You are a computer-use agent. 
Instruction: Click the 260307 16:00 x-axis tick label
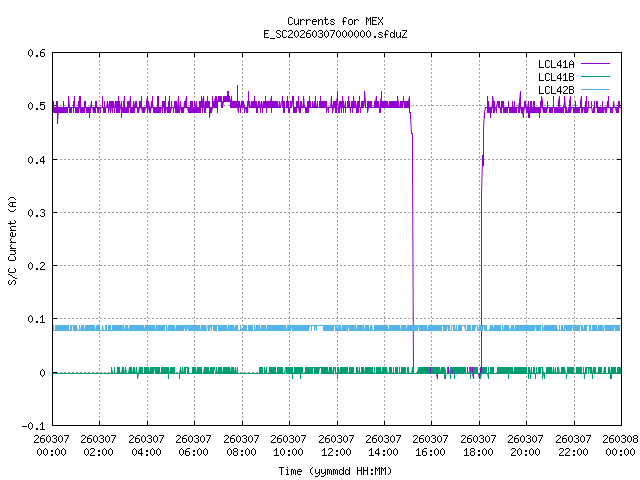(x=431, y=445)
